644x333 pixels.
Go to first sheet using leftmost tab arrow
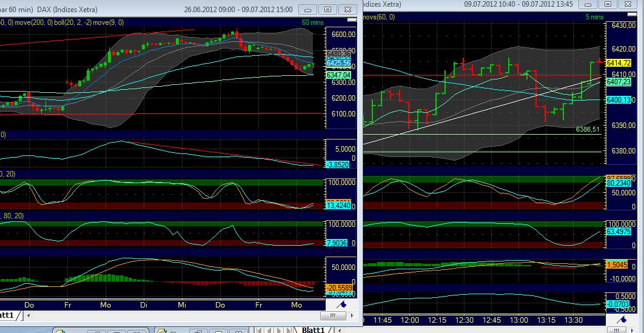[261, 330]
